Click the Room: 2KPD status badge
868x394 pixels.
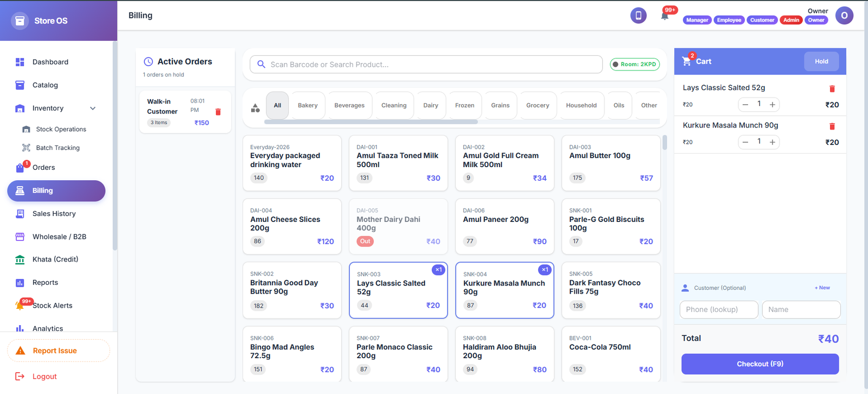635,64
